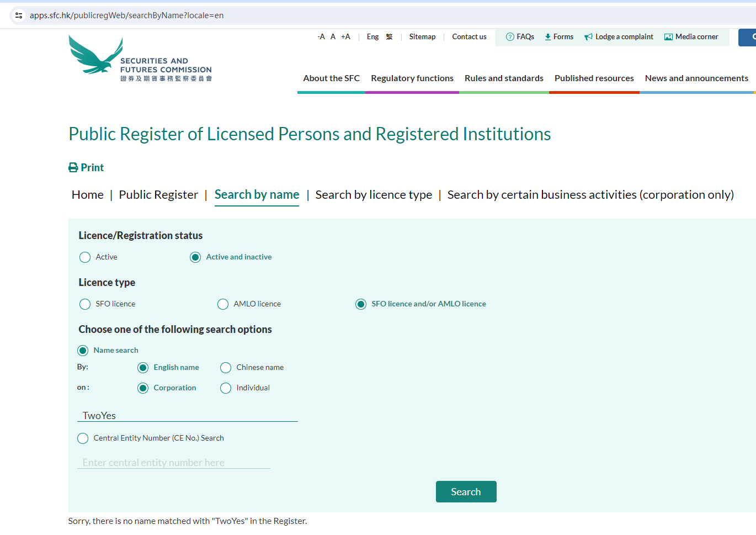
Task: Select the Active status radio button
Action: point(85,257)
